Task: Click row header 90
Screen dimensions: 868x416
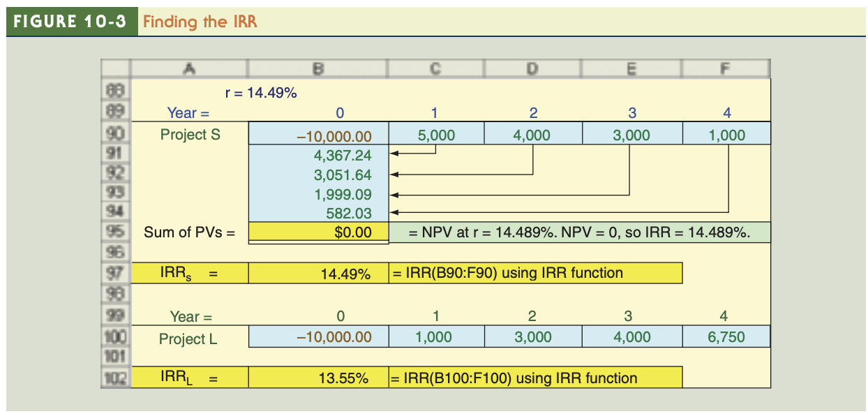Action: (117, 133)
